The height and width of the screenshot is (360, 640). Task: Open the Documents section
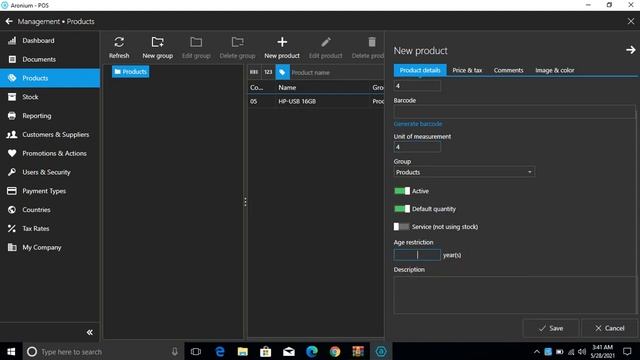pyautogui.click(x=50, y=59)
